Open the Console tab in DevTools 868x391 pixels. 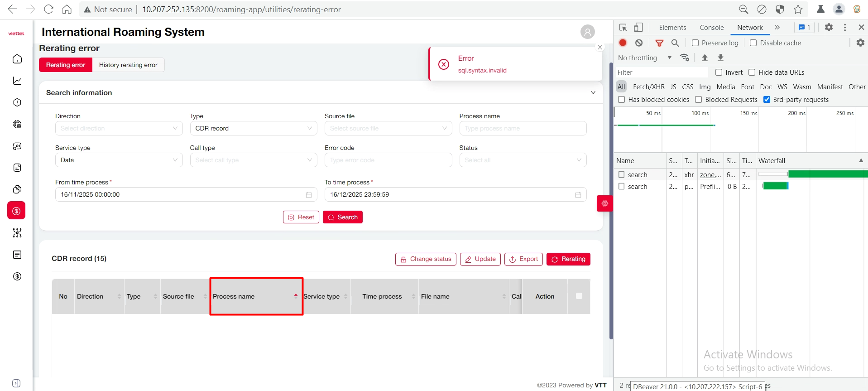pos(711,28)
